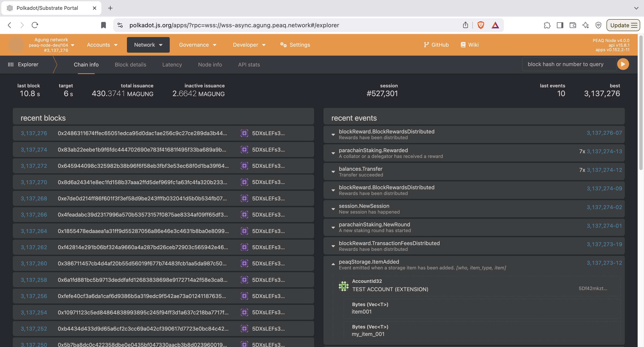Viewport: 644px width, 347px height.
Task: Open the Developer dropdown menu
Action: 249,45
